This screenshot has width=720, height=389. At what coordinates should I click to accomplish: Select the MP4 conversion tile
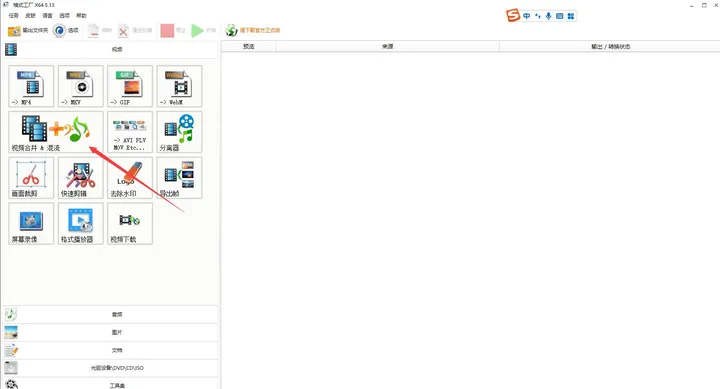click(31, 86)
